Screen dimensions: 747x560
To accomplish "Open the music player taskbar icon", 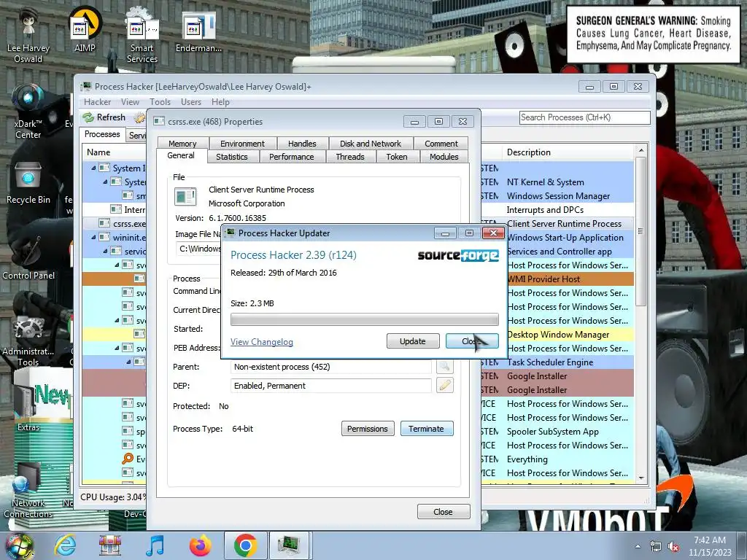I will point(155,545).
